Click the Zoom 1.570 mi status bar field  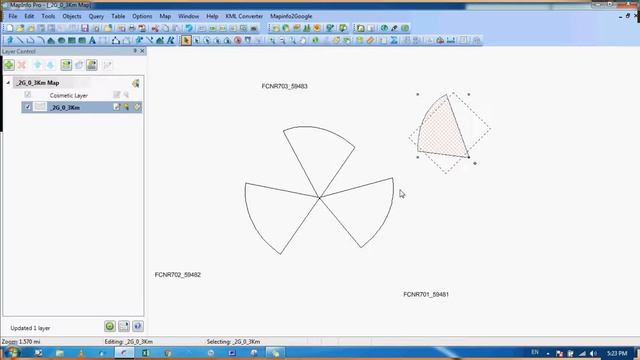click(21, 342)
